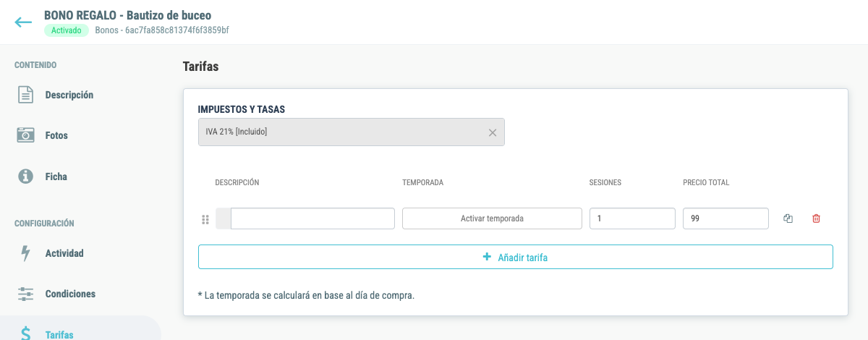Remove the IVA 21% tax entry

493,132
